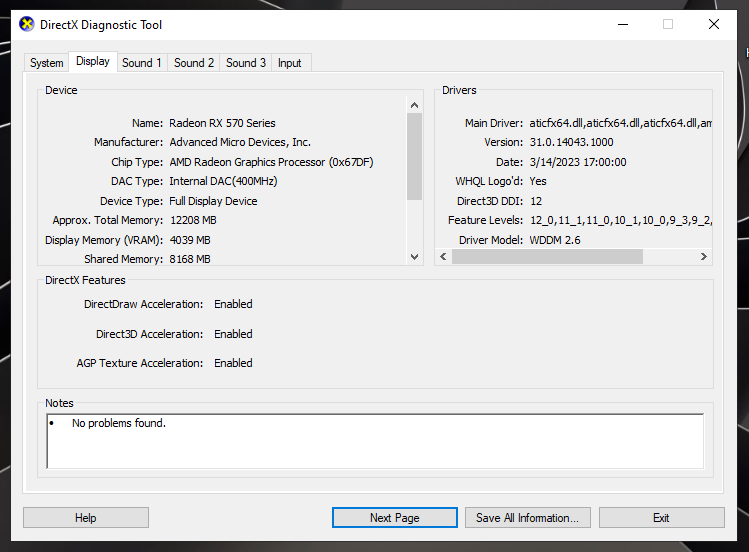Viewport: 749px width, 552px height.
Task: Switch to the Input tab
Action: 289,63
